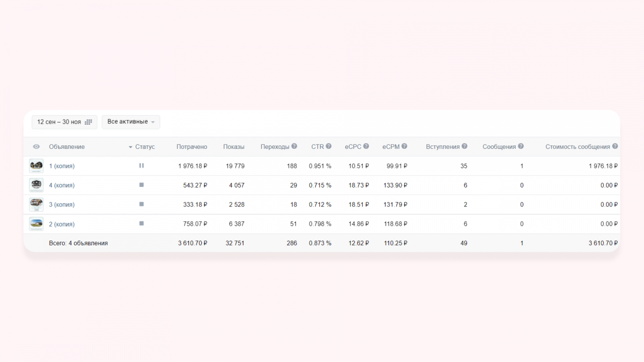Click the help icon next to Переходы
This screenshot has height=362, width=644.
tap(294, 146)
